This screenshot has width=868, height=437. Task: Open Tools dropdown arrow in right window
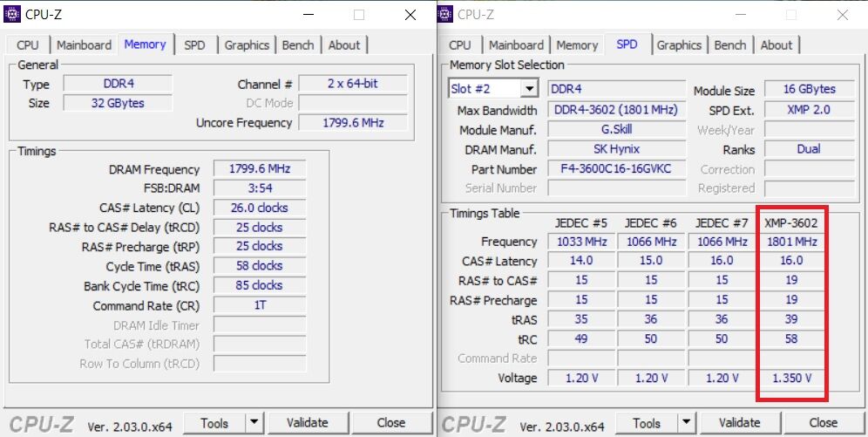[x=687, y=424]
